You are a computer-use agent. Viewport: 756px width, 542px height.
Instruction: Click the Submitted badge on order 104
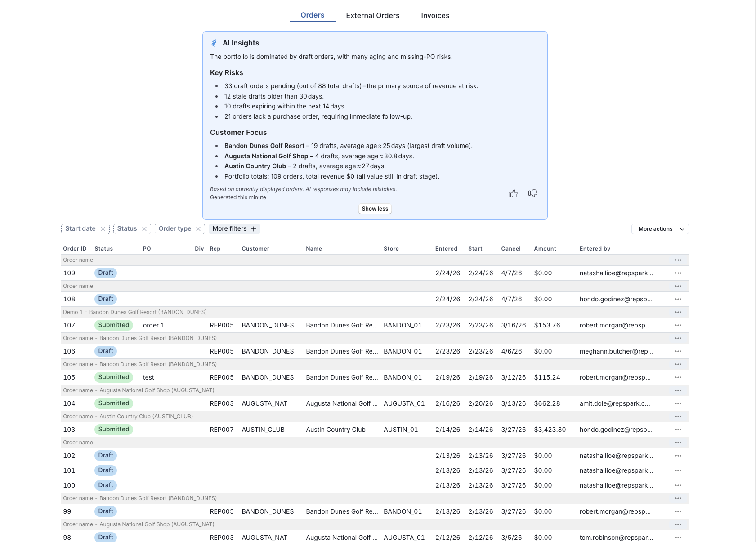tap(114, 403)
